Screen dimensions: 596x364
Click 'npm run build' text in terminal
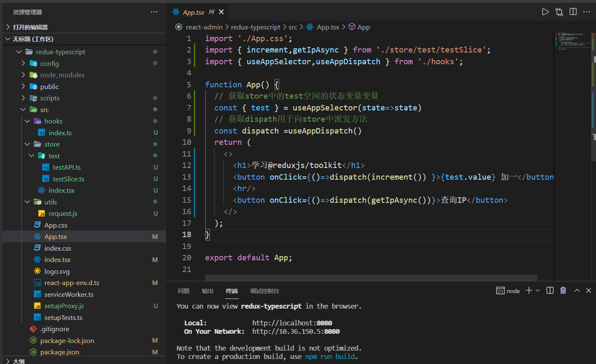click(329, 356)
